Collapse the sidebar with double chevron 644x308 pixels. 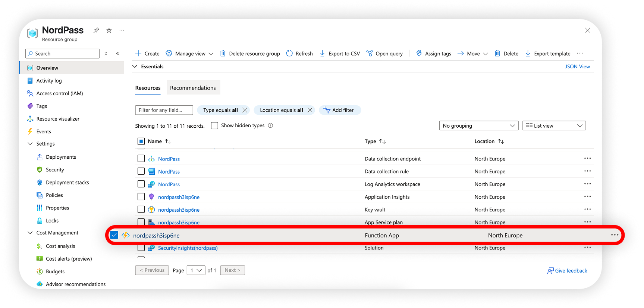coord(118,54)
